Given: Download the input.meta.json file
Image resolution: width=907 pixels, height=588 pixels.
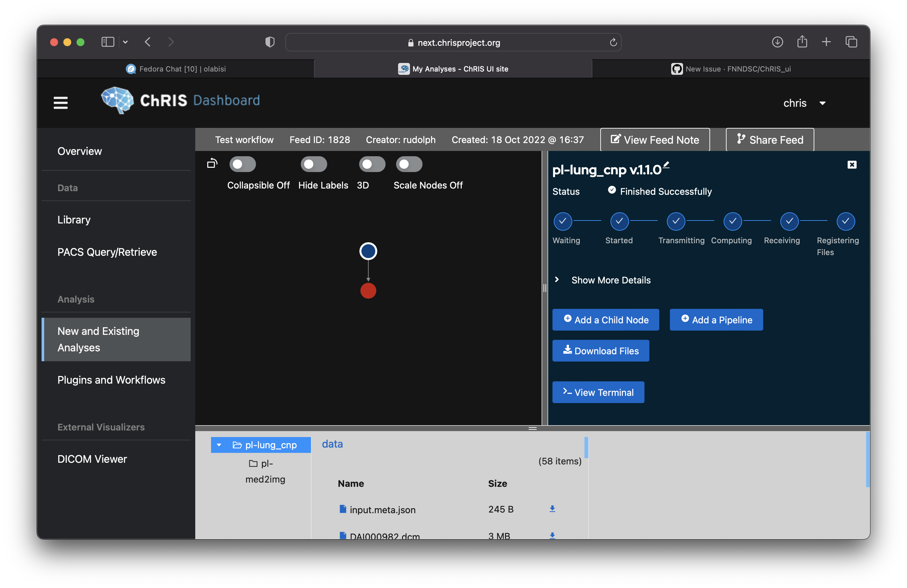Looking at the screenshot, I should pos(552,509).
